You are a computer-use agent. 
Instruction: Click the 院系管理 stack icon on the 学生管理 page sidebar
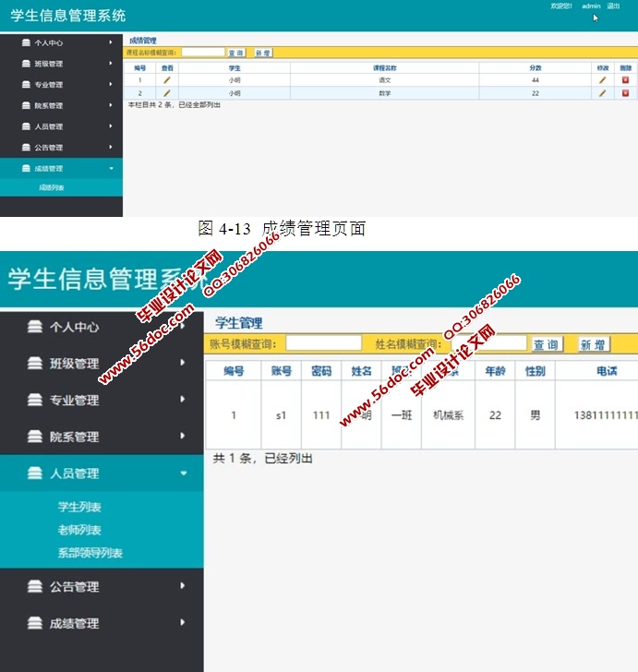point(35,437)
